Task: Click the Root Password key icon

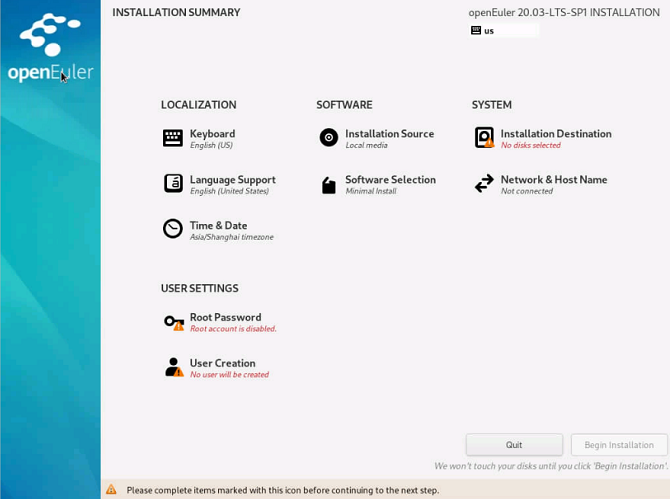Action: pos(173,322)
